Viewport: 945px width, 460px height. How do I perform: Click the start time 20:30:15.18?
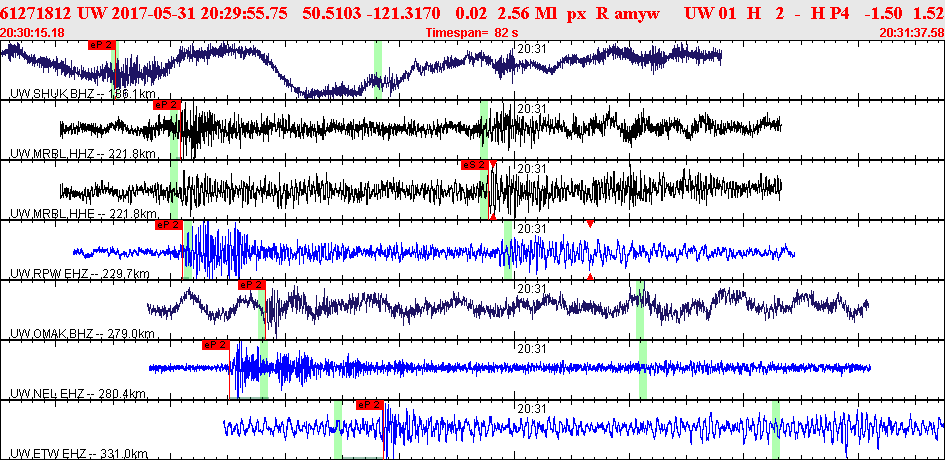click(33, 33)
